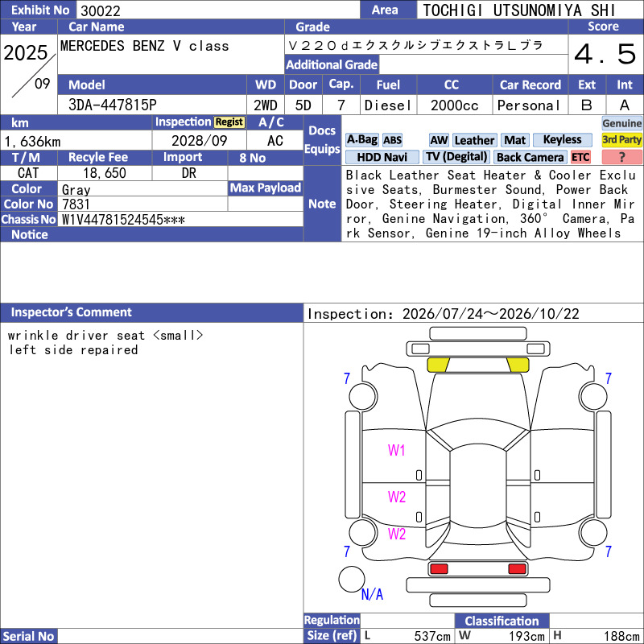Click the right yellow headlight on diagram
This screenshot has height=644, width=644.
click(x=518, y=365)
